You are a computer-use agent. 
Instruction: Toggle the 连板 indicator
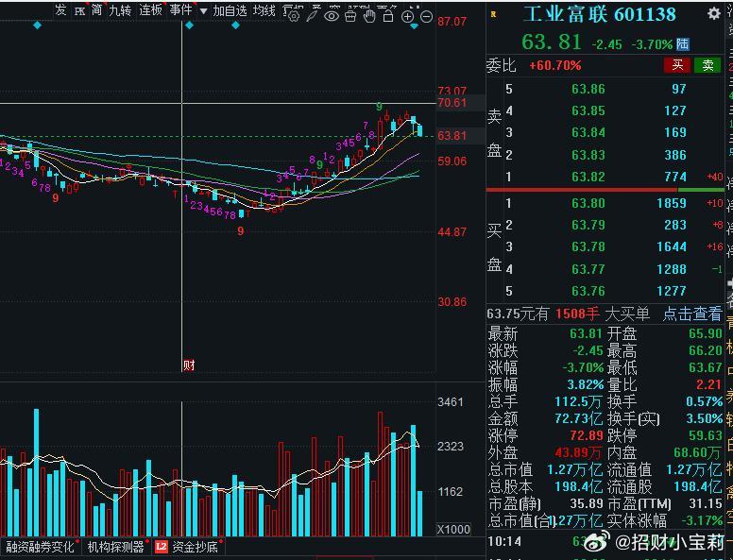[x=150, y=9]
